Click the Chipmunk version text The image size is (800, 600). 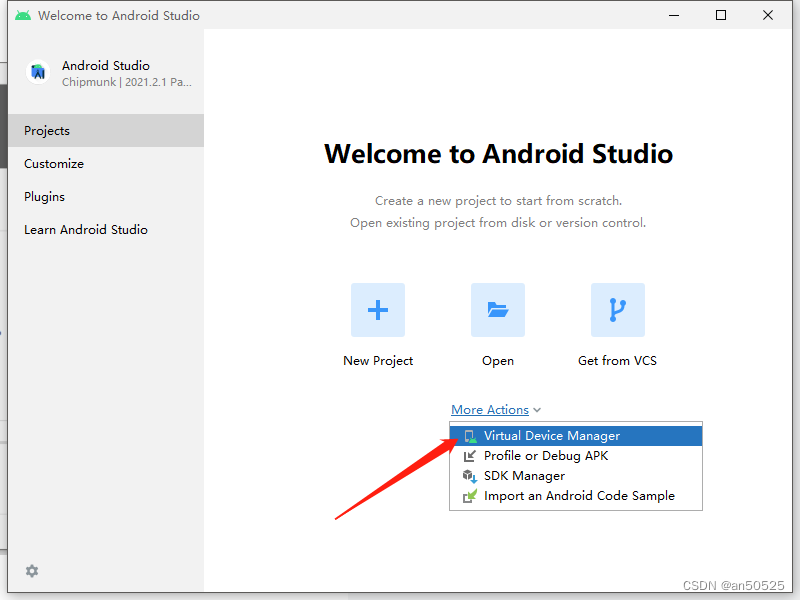(x=127, y=82)
